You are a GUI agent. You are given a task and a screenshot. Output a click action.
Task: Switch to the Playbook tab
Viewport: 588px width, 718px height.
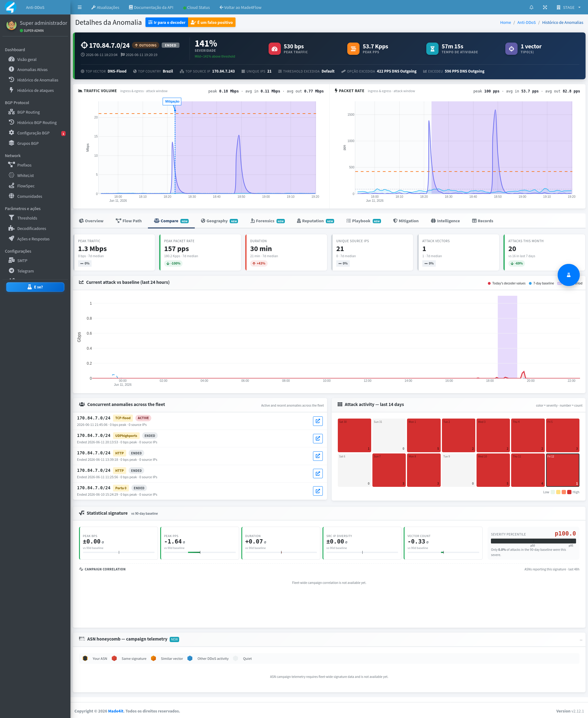click(x=364, y=221)
